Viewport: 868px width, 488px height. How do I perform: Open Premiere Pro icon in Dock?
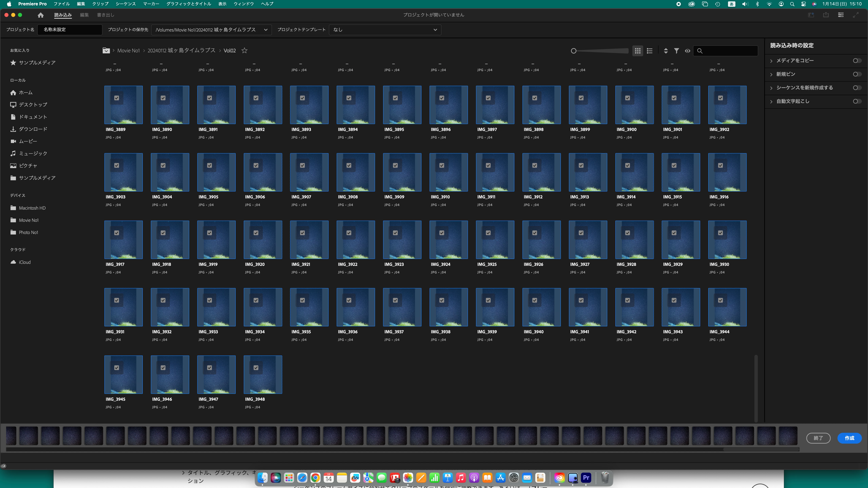point(586,477)
